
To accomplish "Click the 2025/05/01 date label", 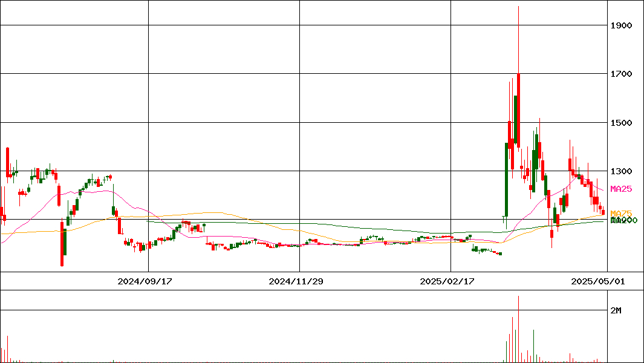I will (x=598, y=281).
